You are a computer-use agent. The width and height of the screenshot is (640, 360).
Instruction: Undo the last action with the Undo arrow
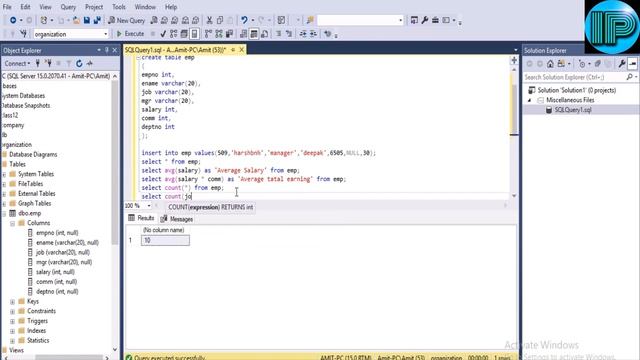[x=244, y=20]
